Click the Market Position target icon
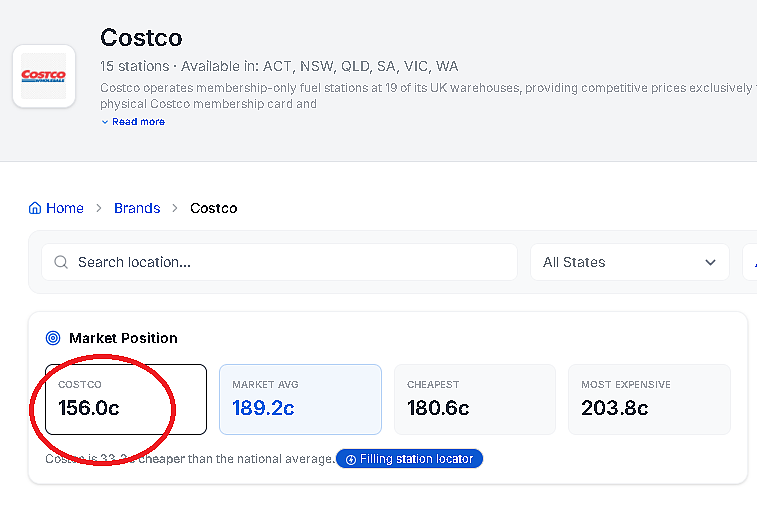 click(53, 338)
